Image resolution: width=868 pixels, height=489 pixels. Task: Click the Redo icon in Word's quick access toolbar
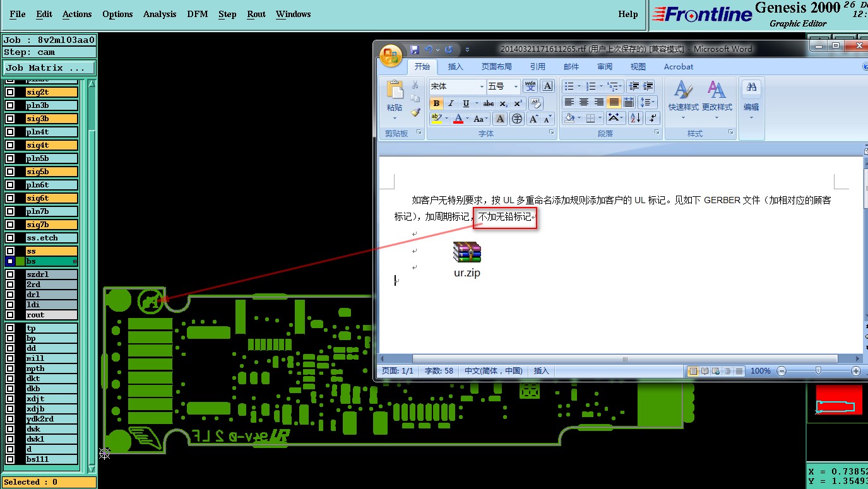pos(449,49)
